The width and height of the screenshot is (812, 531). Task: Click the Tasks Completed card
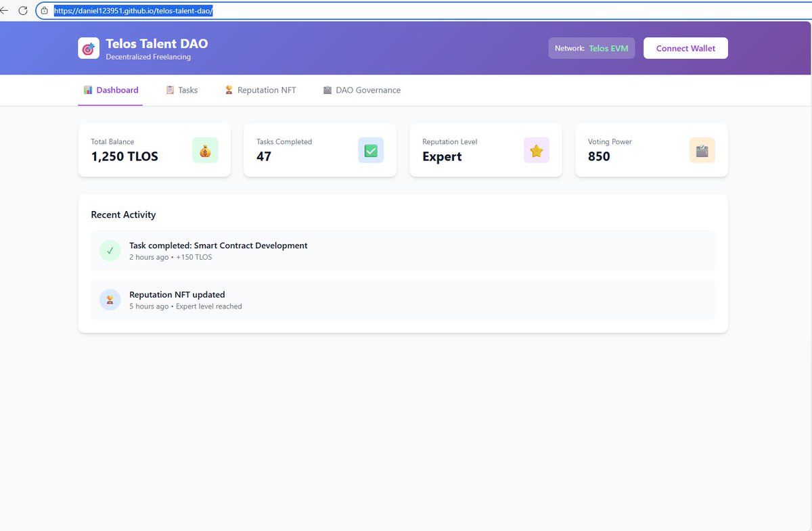320,150
